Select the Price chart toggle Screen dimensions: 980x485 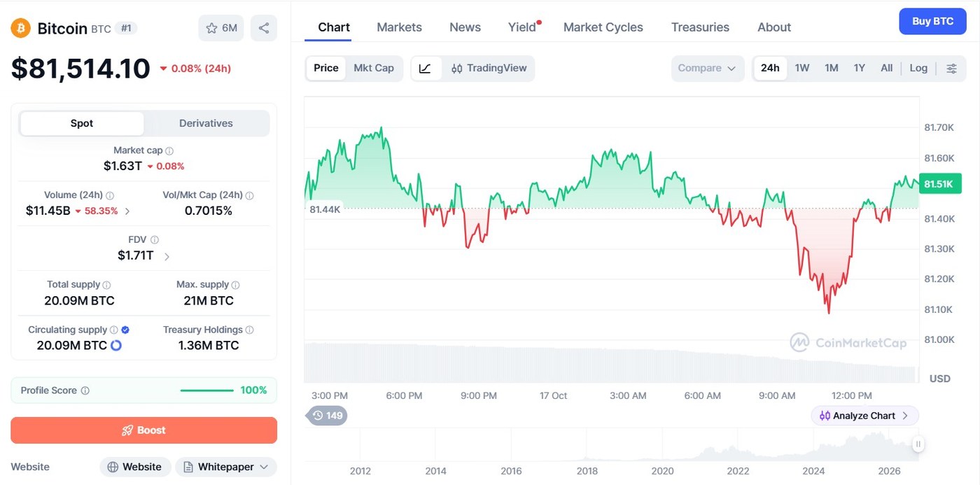pos(326,69)
